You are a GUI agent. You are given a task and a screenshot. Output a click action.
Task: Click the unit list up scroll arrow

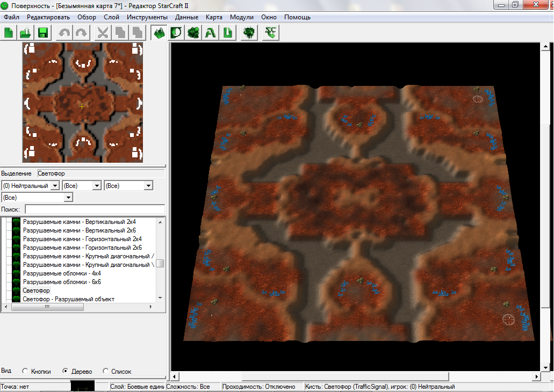160,222
